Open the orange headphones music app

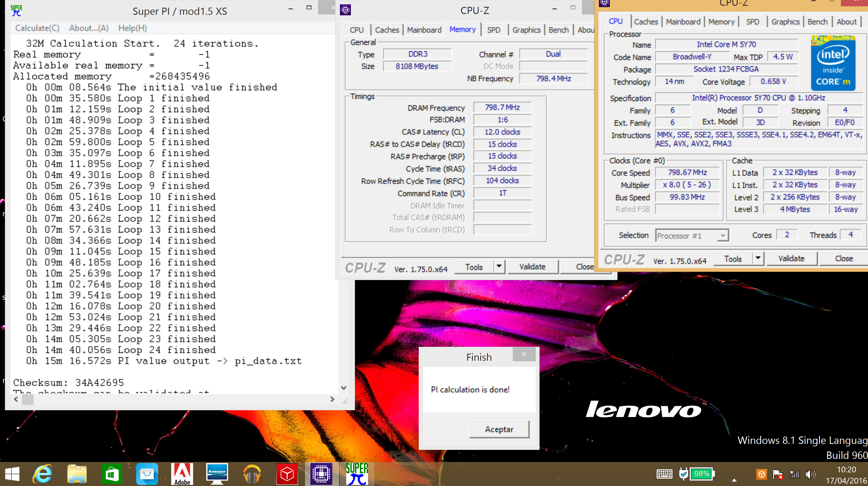point(252,474)
